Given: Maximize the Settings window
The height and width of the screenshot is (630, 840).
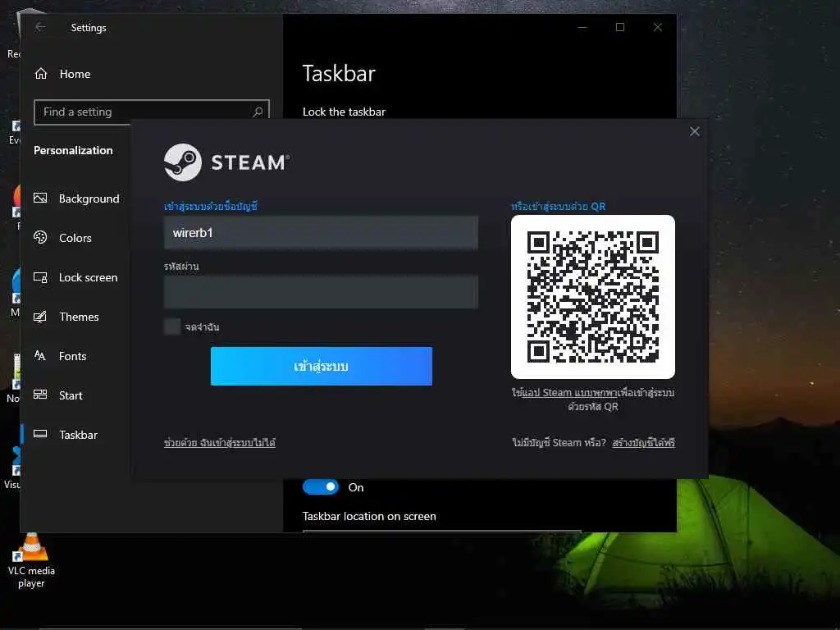Looking at the screenshot, I should coord(620,27).
